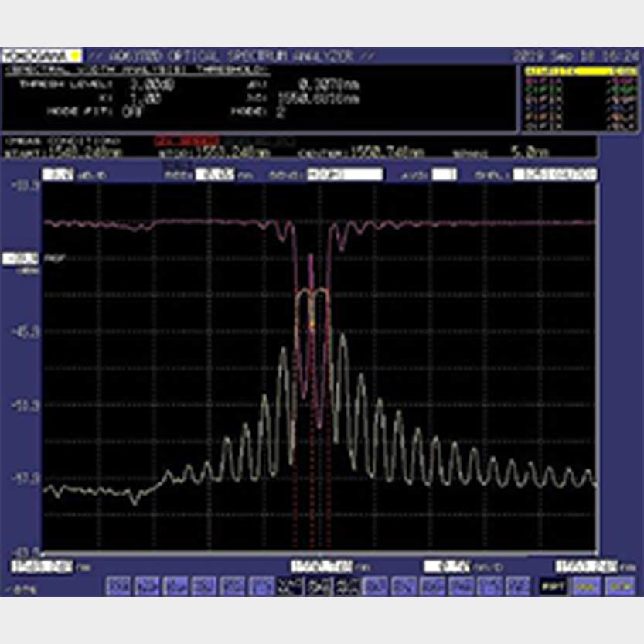Open the dB/div scale field above the graph

[x=60, y=175]
